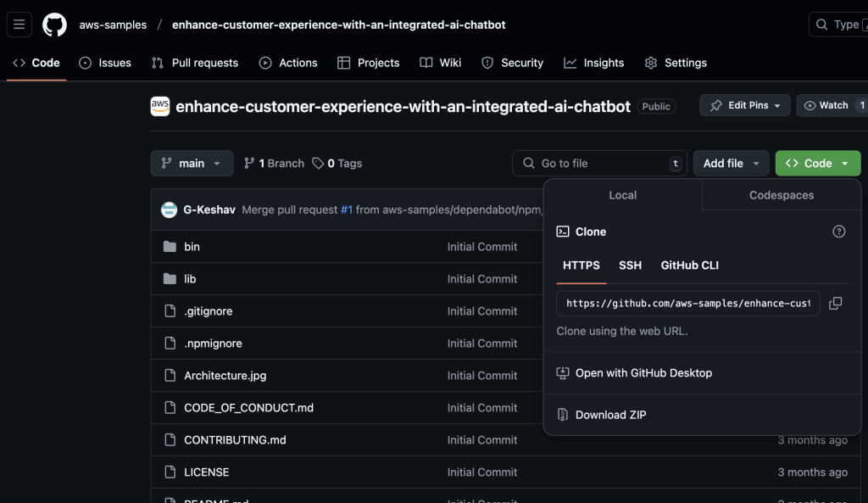Click the lib folder icon
Image resolution: width=868 pixels, height=503 pixels.
click(170, 279)
